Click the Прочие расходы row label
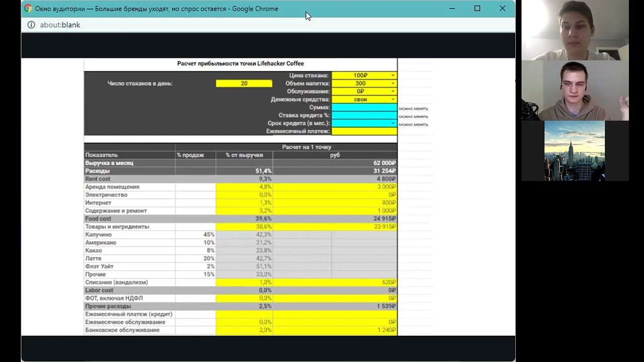This screenshot has height=362, width=644. [x=108, y=306]
